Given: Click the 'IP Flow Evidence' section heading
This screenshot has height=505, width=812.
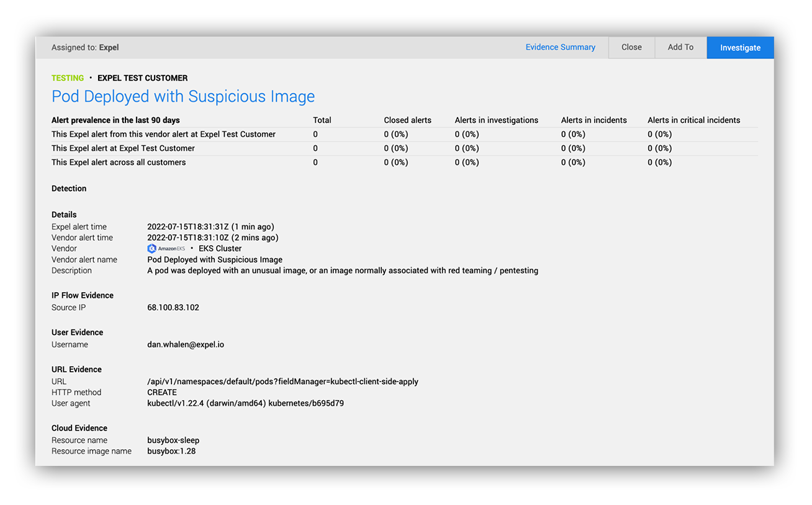Looking at the screenshot, I should (83, 295).
